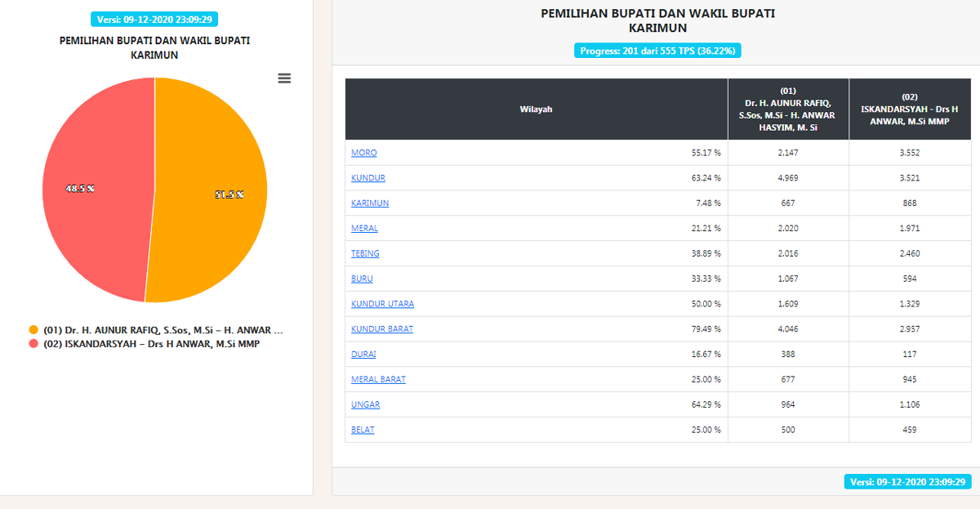This screenshot has height=509, width=980.
Task: Click the vote count 500 in BELAT row
Action: (788, 430)
